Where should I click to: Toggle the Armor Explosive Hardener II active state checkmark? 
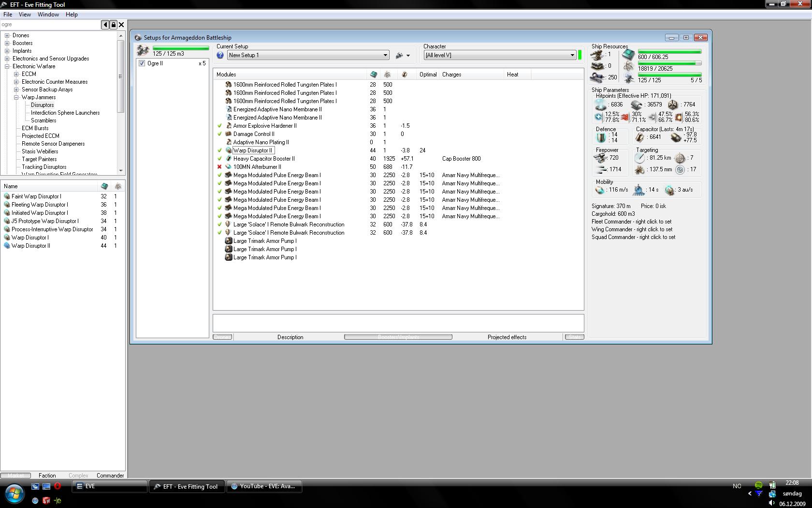point(220,126)
